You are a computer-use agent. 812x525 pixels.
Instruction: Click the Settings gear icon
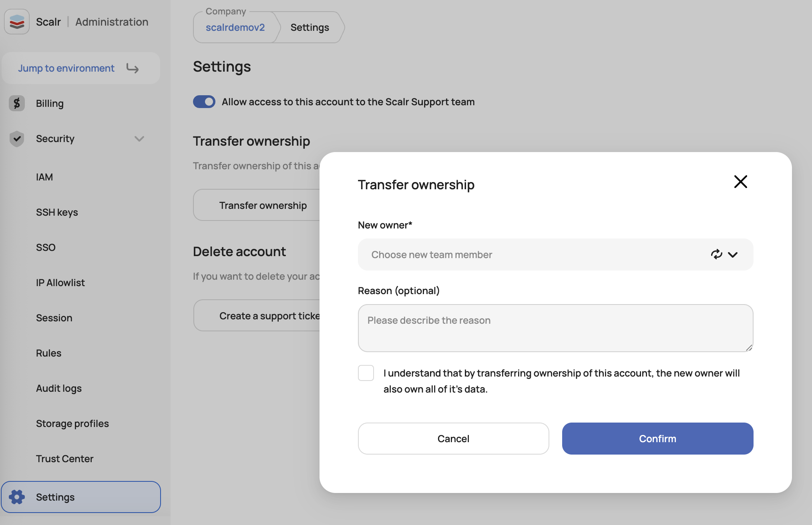pos(17,497)
